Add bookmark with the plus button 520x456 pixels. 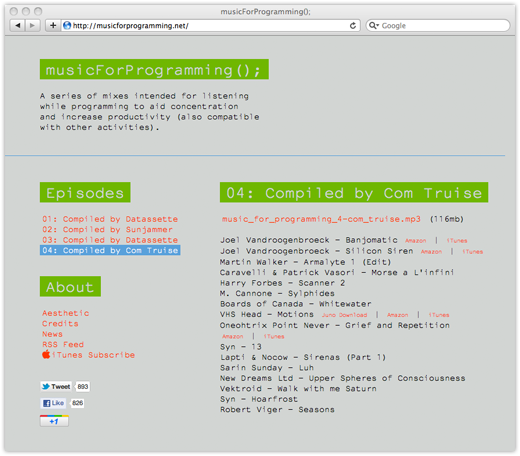coord(53,25)
